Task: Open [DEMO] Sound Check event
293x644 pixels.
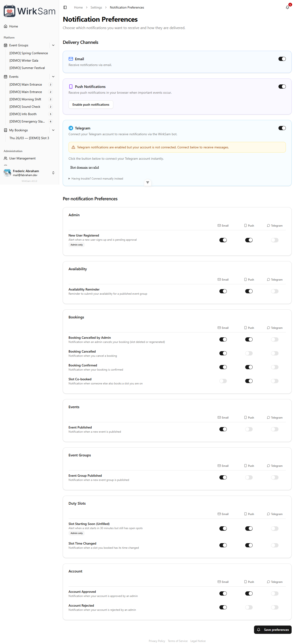Action: [25, 107]
